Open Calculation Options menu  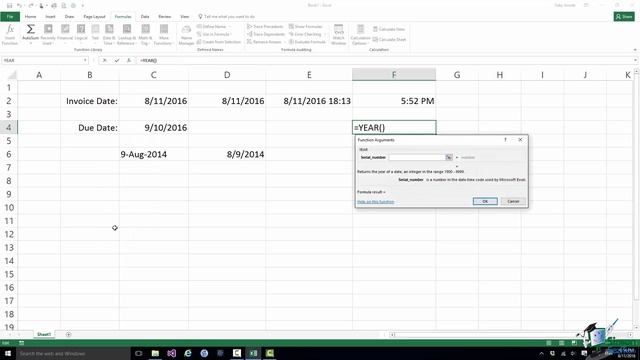coord(360,34)
